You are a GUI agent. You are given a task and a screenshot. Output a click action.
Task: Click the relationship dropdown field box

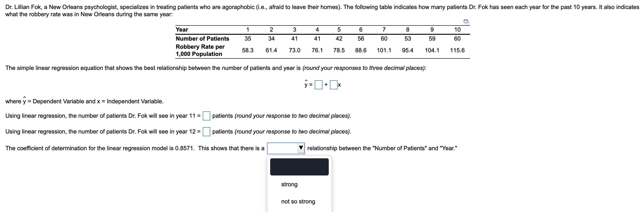click(x=286, y=148)
